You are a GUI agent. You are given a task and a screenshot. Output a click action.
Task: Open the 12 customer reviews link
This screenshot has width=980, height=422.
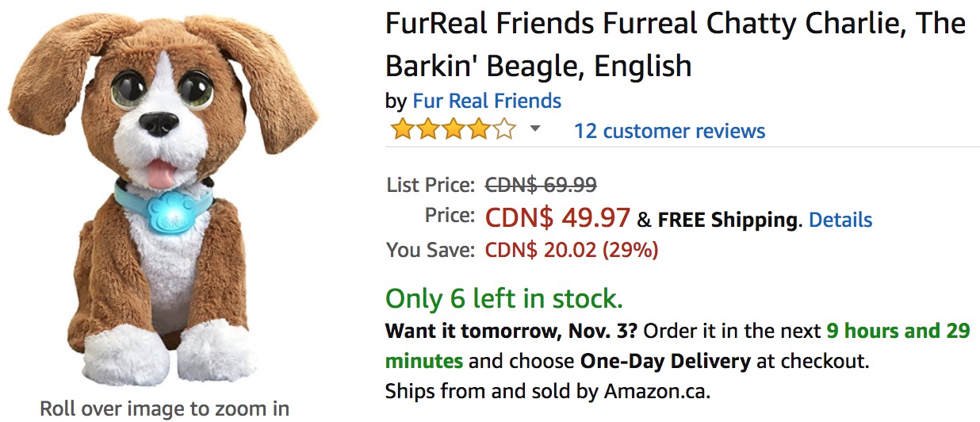coord(669,131)
